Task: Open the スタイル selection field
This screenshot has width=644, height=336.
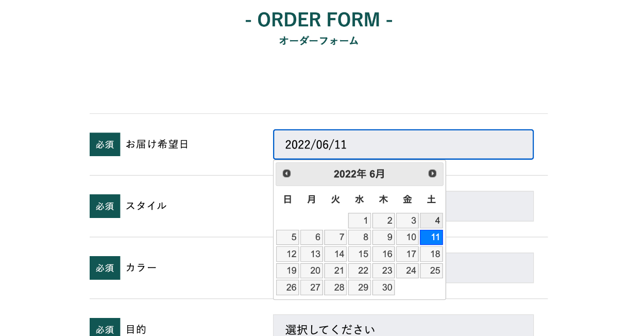Action: (488, 206)
